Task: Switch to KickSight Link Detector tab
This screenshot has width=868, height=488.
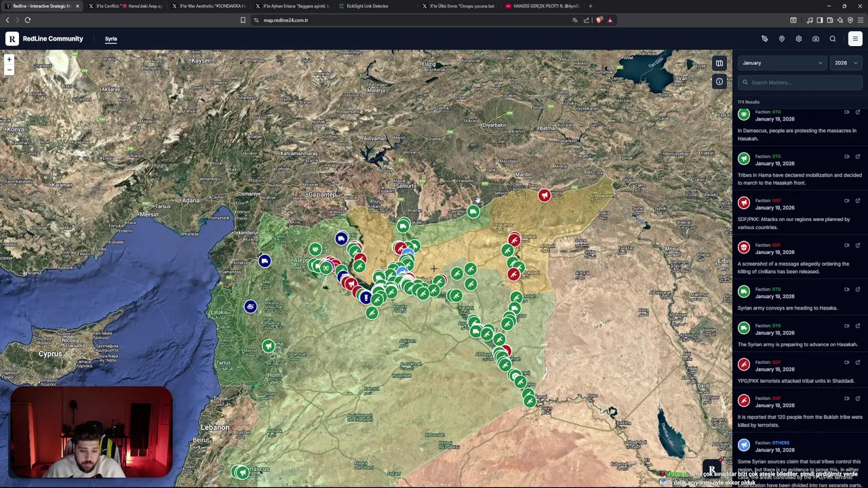Action: pos(375,6)
